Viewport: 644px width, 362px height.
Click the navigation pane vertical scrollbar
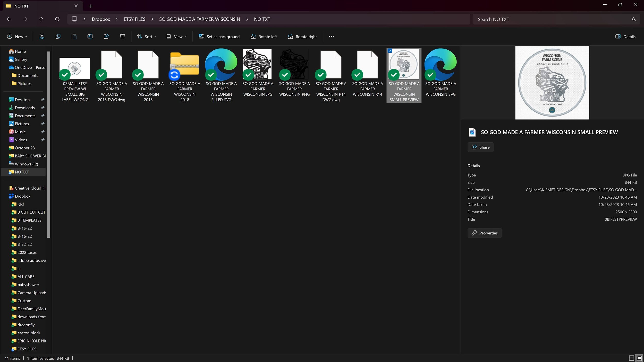[48, 144]
